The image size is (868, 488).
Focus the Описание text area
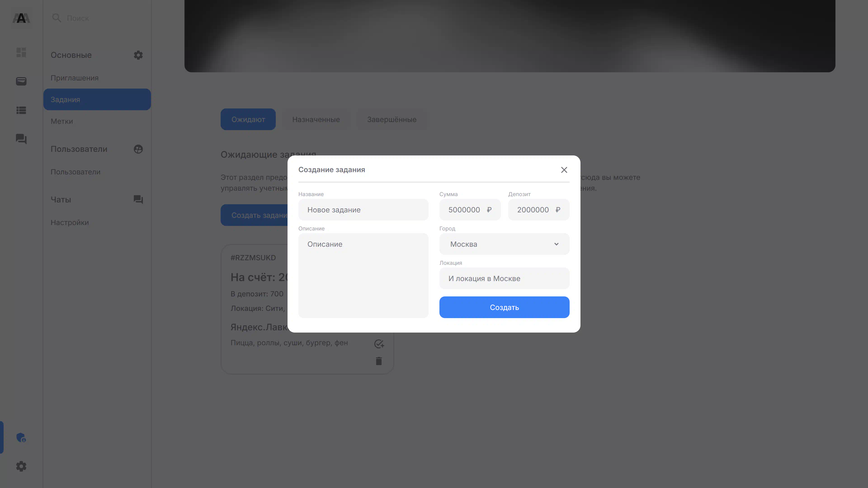click(363, 275)
